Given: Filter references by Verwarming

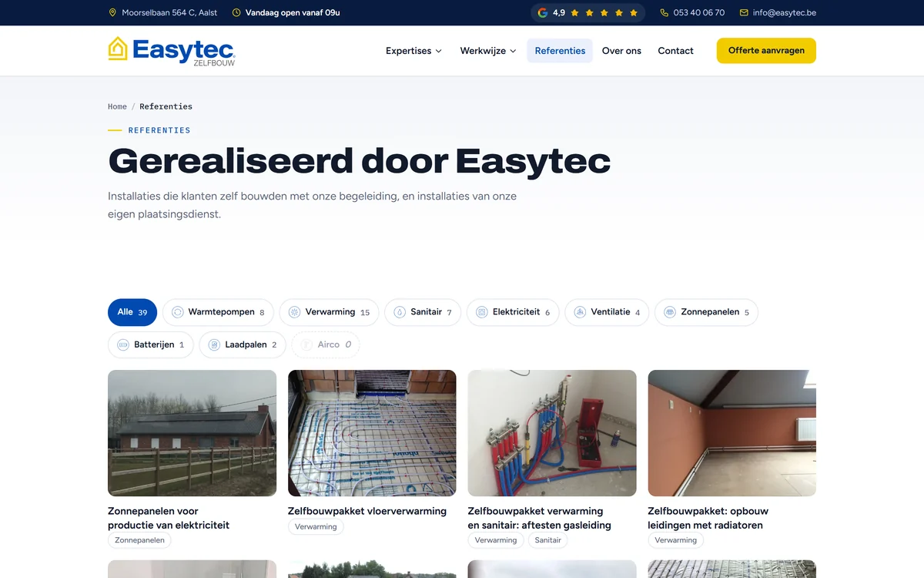Looking at the screenshot, I should (330, 312).
